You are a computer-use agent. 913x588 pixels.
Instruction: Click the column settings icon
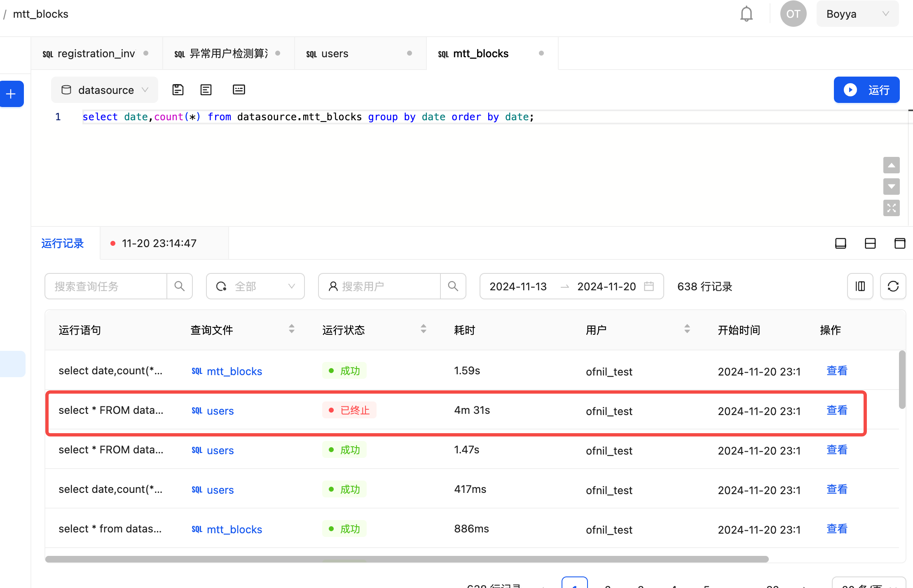(860, 286)
